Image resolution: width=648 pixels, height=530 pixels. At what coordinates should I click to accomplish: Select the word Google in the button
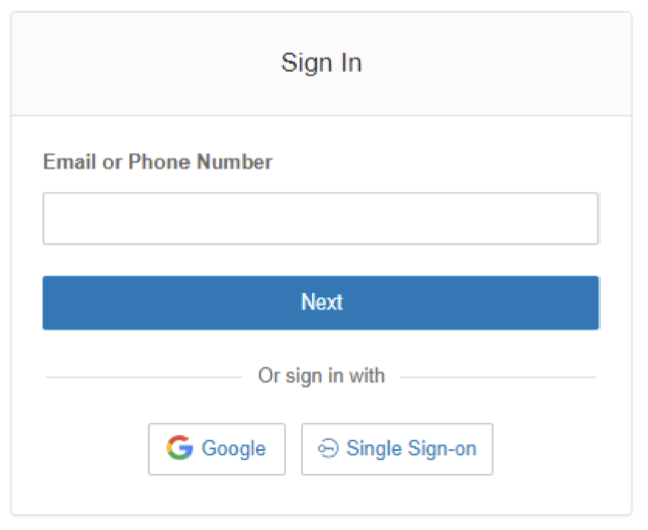[233, 449]
